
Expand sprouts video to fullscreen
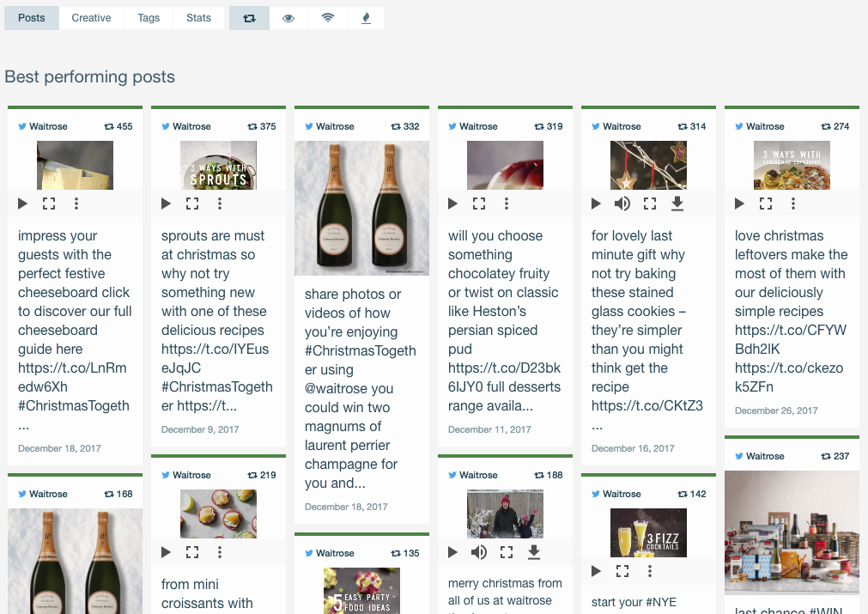click(x=192, y=204)
